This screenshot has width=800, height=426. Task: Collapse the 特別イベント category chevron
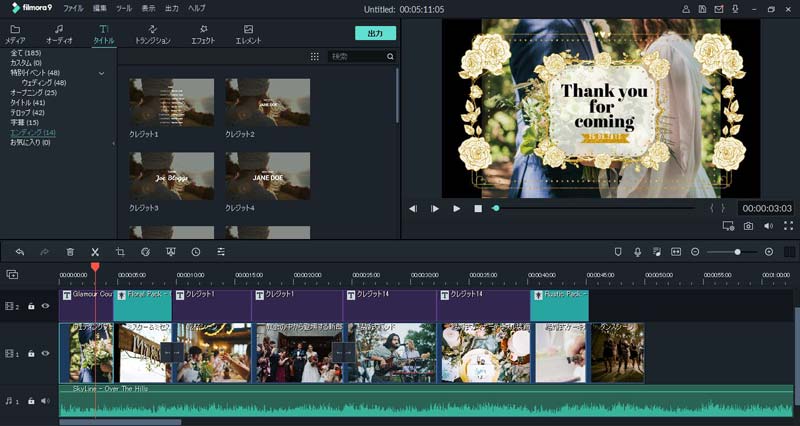[x=102, y=73]
